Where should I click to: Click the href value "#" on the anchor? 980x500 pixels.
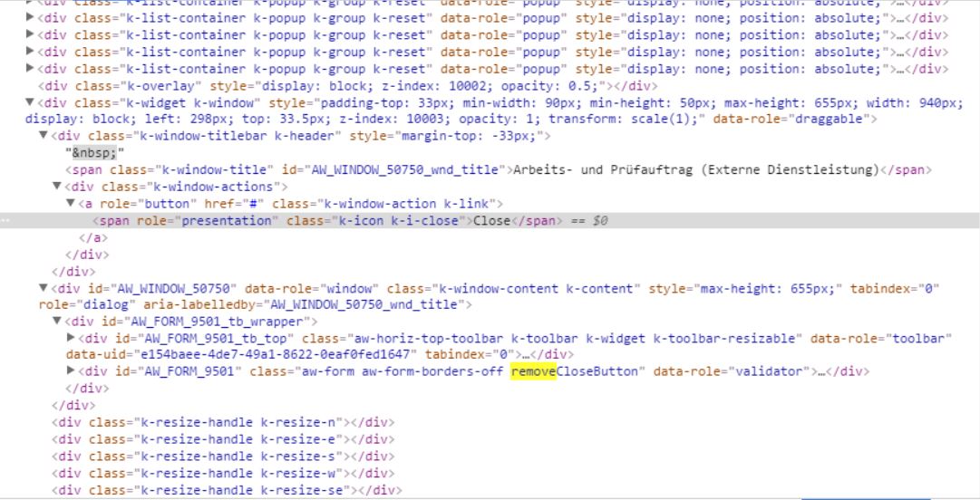pos(253,204)
